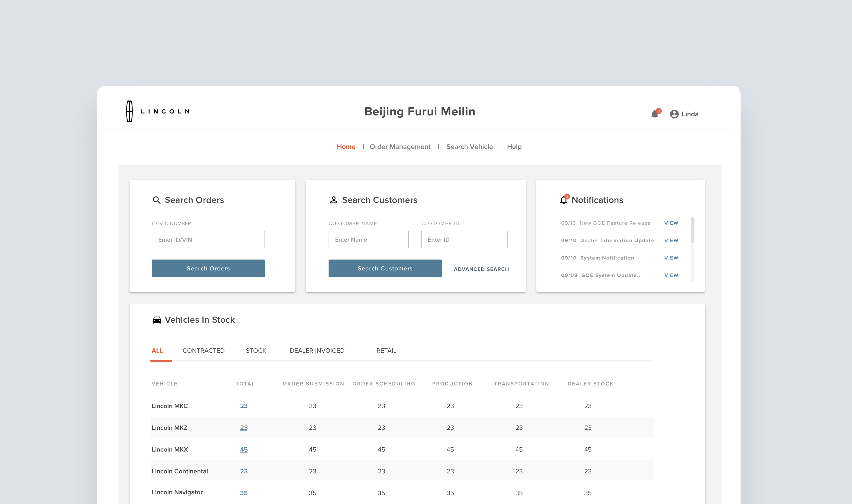Click the TRANSPORTATION column header
Viewport: 852px width, 504px height.
pyautogui.click(x=521, y=384)
